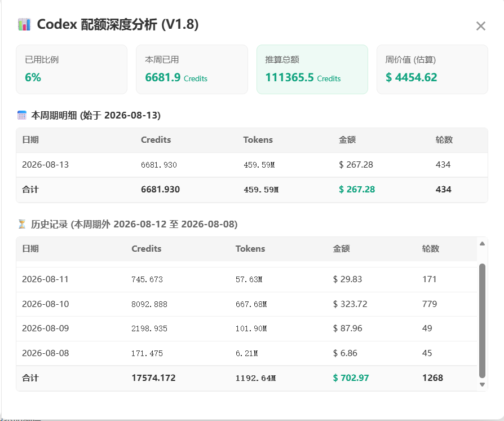Click the 日期 header in the current-period table
This screenshot has width=504, height=421.
[x=30, y=140]
